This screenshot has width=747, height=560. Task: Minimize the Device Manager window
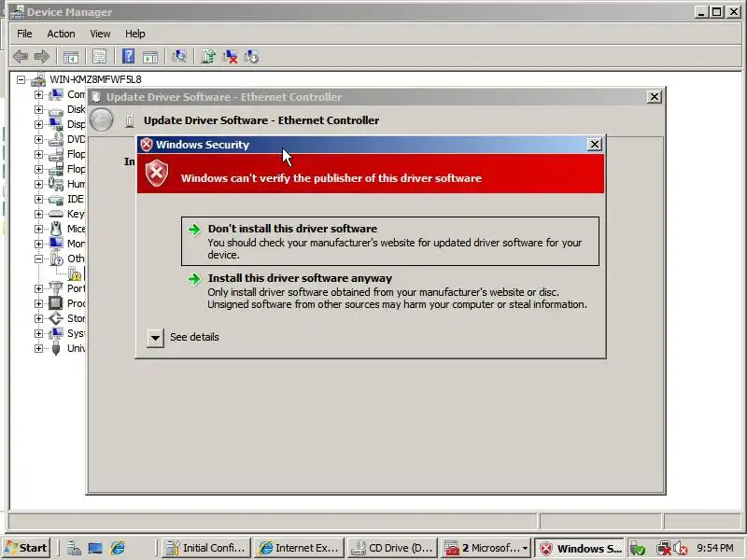[701, 12]
